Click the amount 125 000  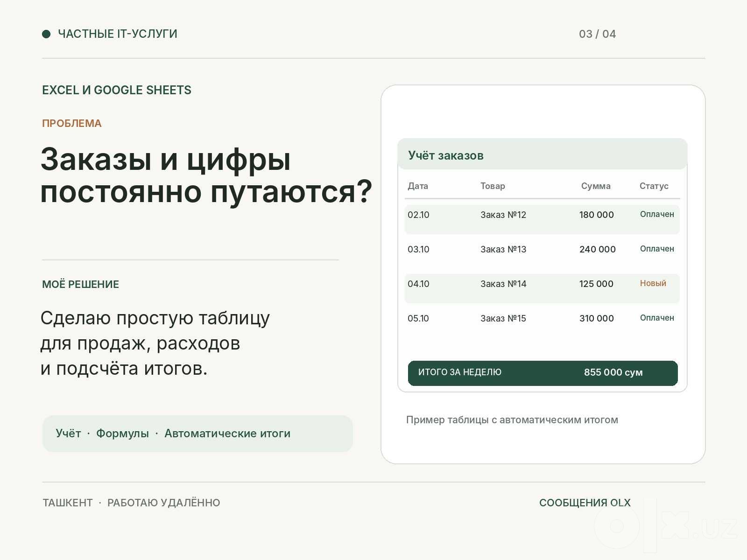596,284
